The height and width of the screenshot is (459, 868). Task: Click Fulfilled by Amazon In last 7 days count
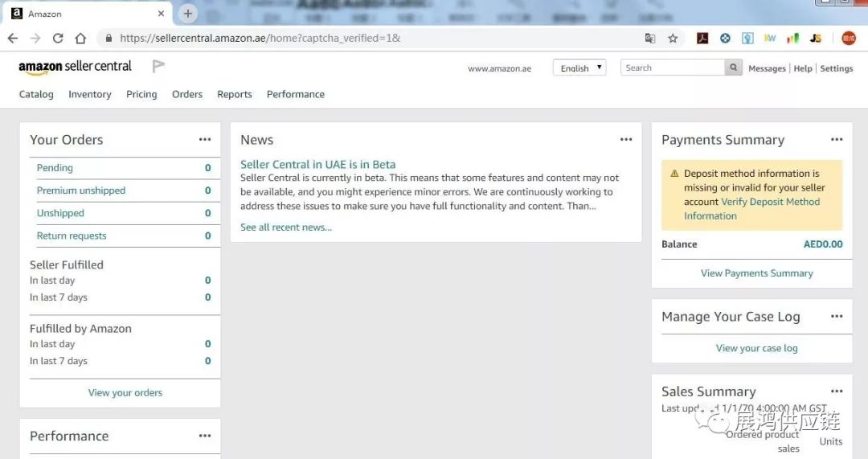208,361
